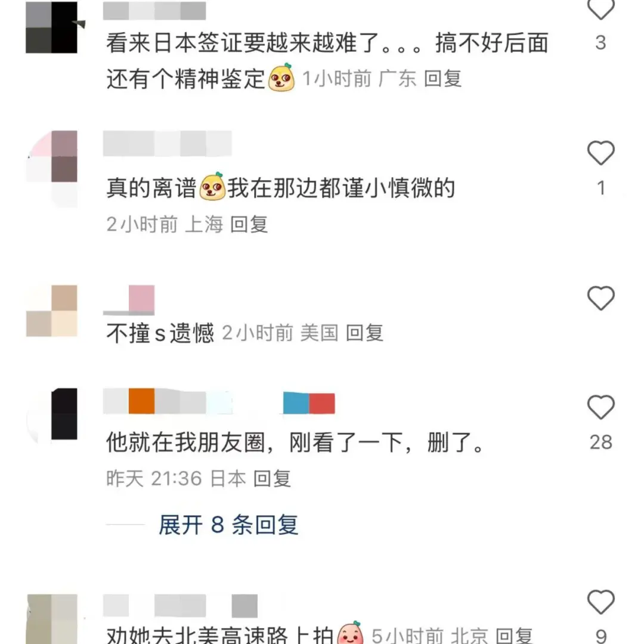Open avatar of the 北京 commenter
644x644 pixels.
[x=52, y=619]
